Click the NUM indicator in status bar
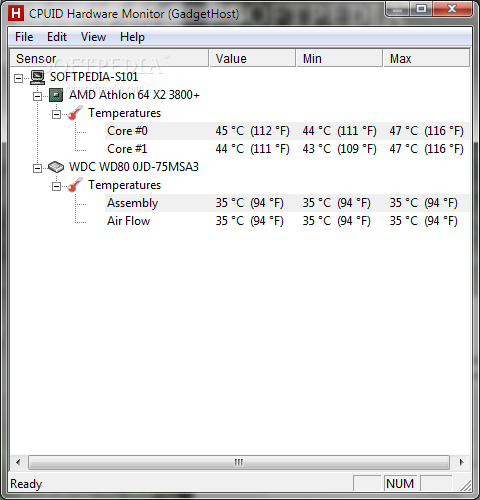Image resolution: width=480 pixels, height=500 pixels. (400, 483)
